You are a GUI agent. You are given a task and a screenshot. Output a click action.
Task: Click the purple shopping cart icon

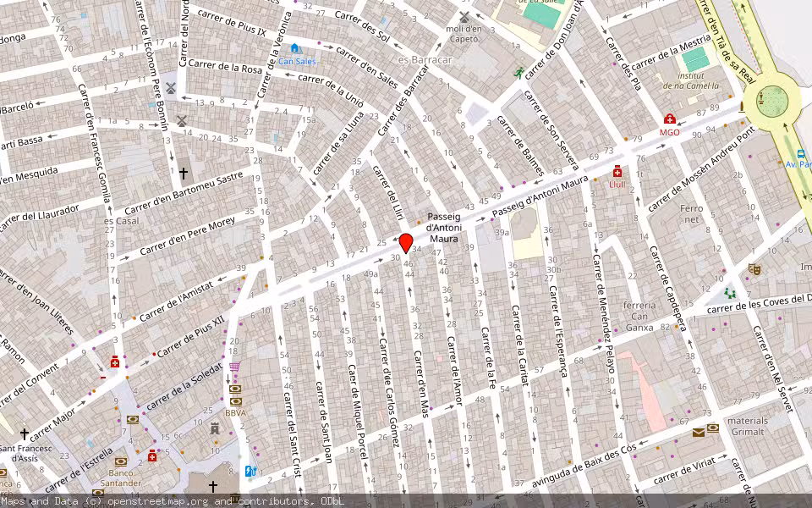point(234,367)
